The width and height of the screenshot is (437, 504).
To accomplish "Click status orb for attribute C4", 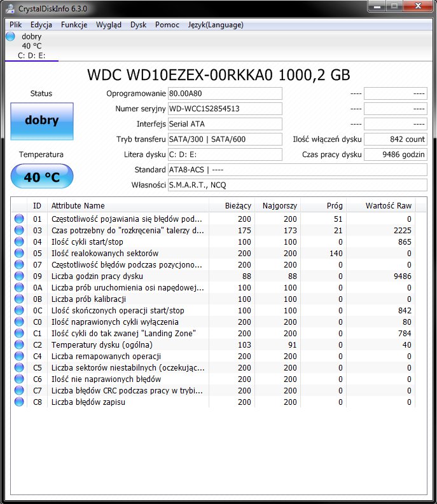I will 19,356.
